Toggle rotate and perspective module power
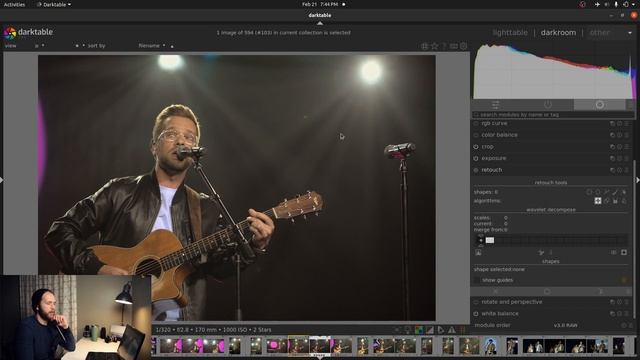This screenshot has height=360, width=640. coord(476,302)
